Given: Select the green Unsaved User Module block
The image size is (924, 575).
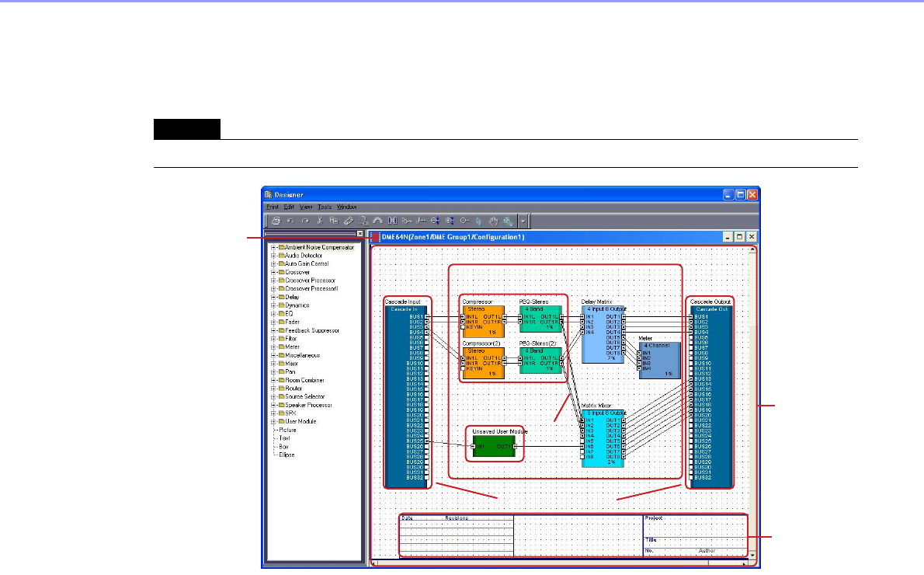Looking at the screenshot, I should (494, 447).
